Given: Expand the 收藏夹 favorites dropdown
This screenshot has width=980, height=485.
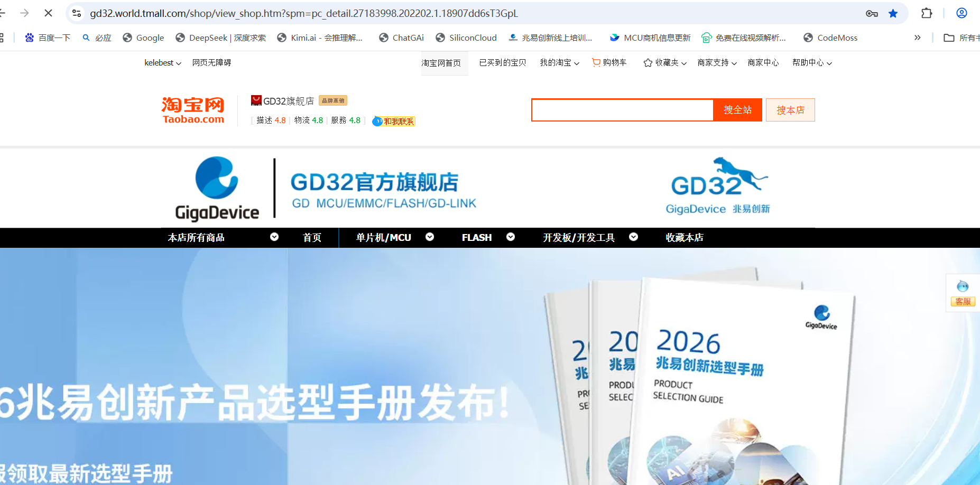Looking at the screenshot, I should pyautogui.click(x=665, y=63).
